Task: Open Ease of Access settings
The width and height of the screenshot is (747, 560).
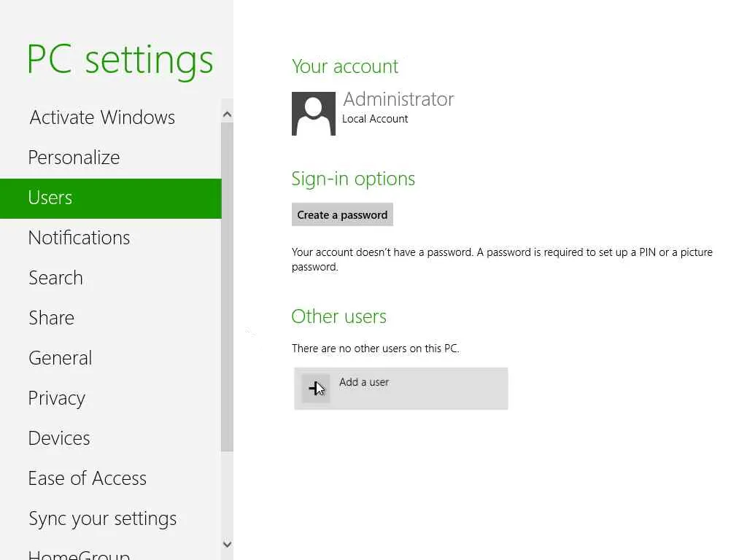Action: click(x=88, y=478)
